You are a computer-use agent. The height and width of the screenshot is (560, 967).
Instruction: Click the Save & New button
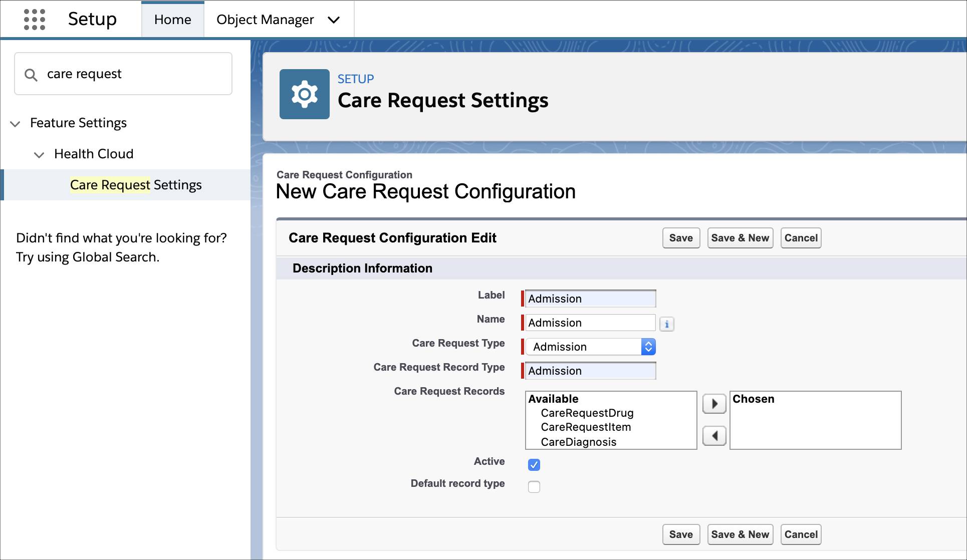click(740, 238)
